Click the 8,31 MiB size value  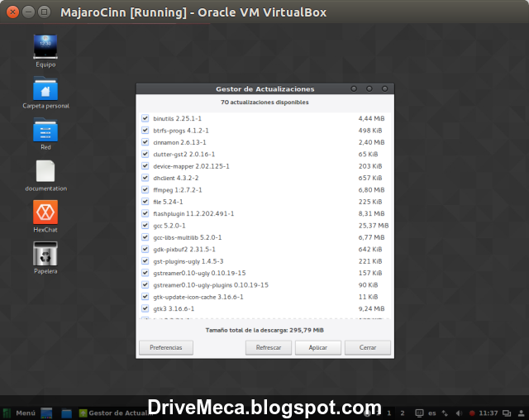tap(371, 213)
